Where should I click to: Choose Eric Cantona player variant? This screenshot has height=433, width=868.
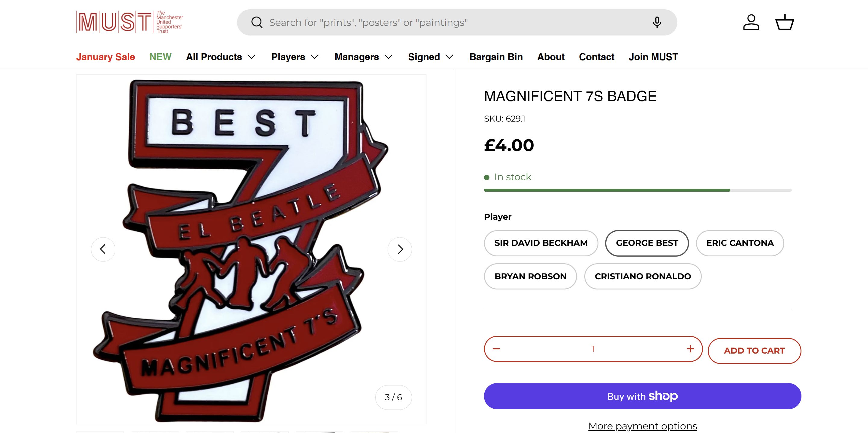point(740,243)
